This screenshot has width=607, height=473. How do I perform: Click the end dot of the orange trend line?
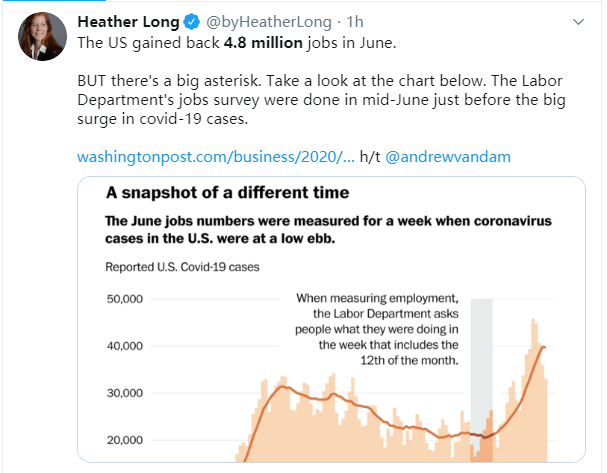(544, 347)
